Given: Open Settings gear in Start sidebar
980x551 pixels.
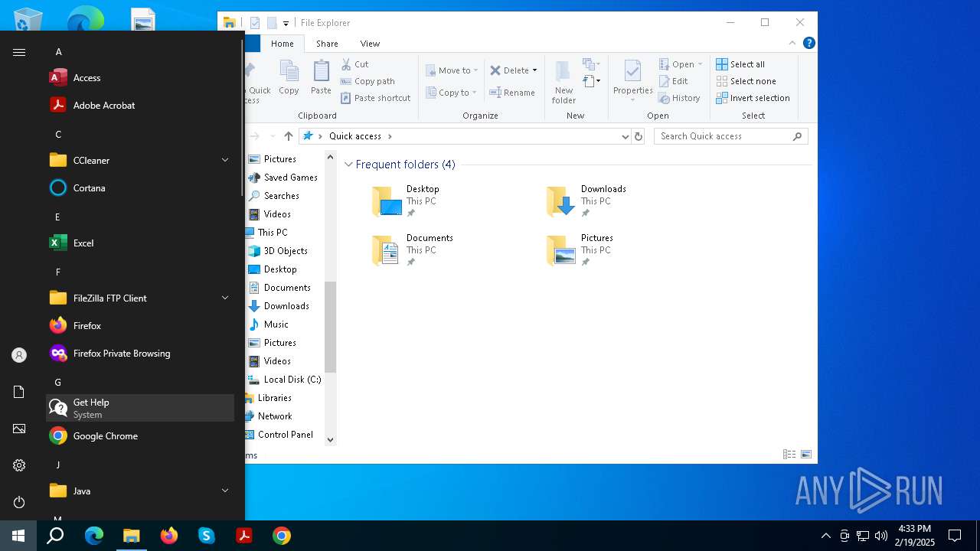Looking at the screenshot, I should pyautogui.click(x=19, y=465).
